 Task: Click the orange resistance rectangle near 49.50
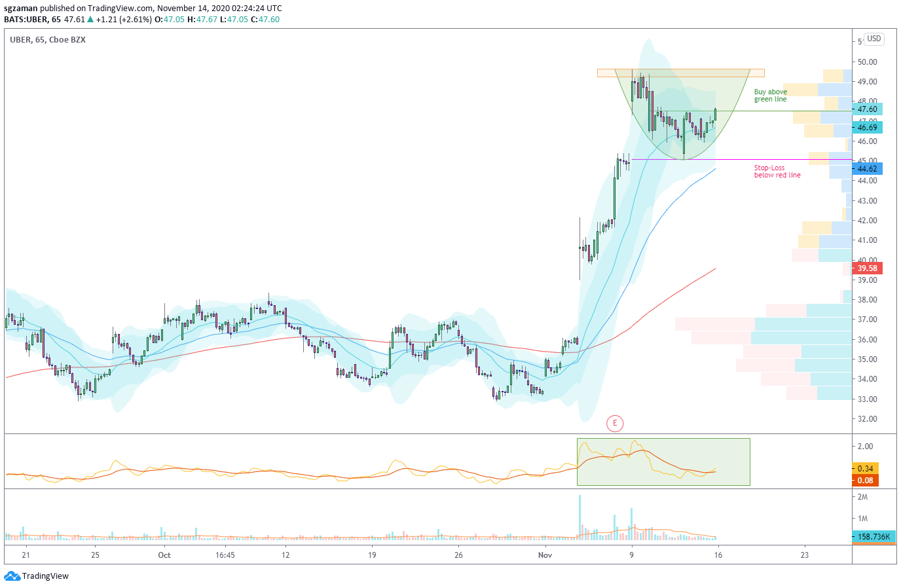680,73
